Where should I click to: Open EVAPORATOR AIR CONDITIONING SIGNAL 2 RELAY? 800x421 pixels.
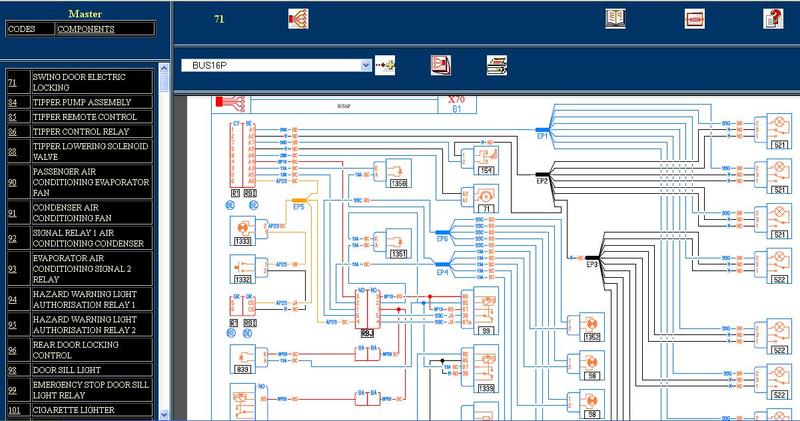point(91,268)
